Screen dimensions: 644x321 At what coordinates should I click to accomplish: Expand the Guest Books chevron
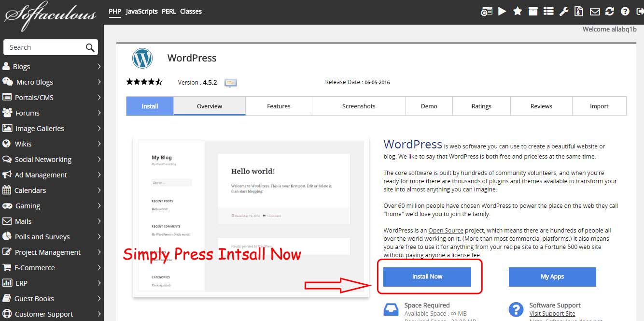(x=99, y=298)
